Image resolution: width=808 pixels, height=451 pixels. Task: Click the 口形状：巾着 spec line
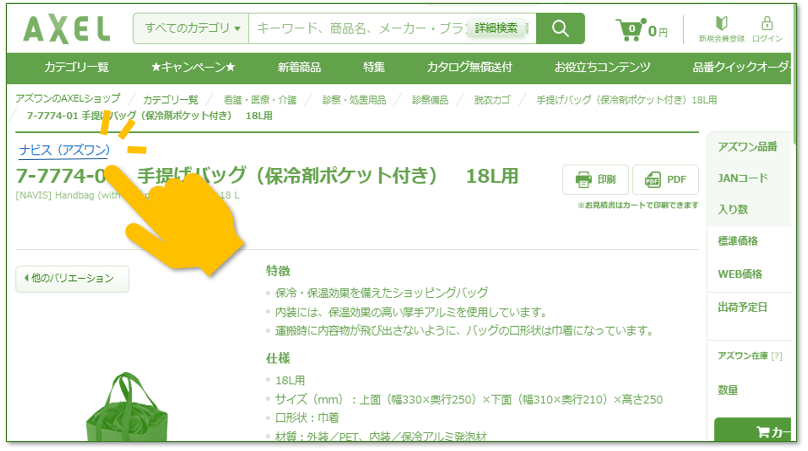pyautogui.click(x=307, y=417)
